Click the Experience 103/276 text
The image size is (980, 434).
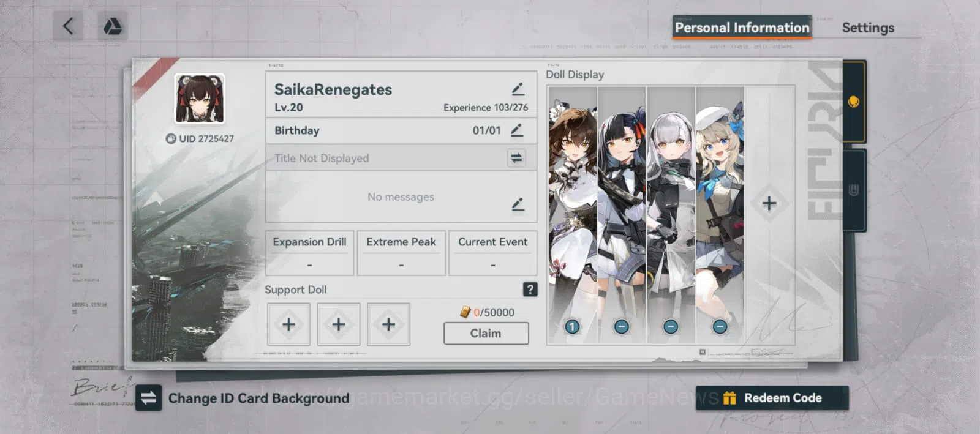point(486,108)
